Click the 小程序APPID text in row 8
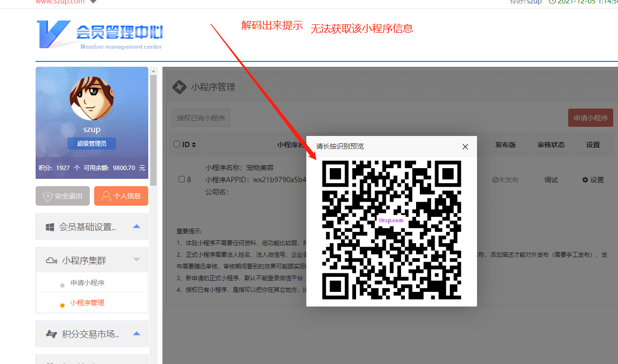The image size is (618, 364). [256, 180]
